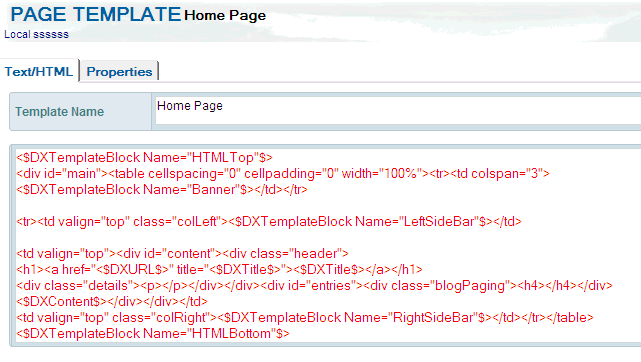Click the HTML template code text area
The height and width of the screenshot is (362, 641).
click(328, 246)
